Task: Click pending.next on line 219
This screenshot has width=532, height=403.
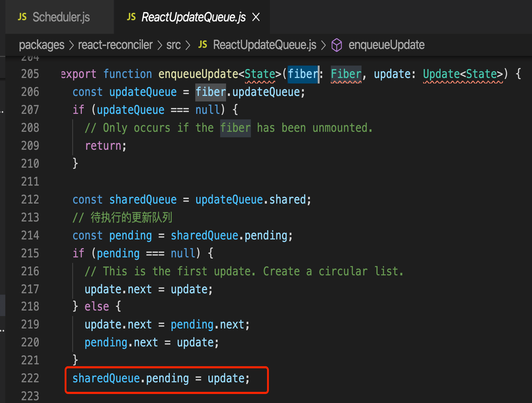Action: [207, 324]
